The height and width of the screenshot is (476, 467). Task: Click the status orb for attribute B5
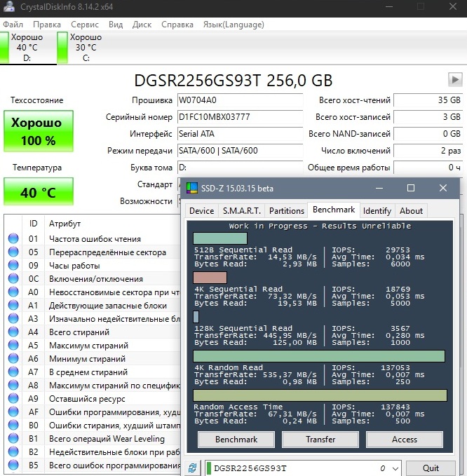(x=13, y=465)
